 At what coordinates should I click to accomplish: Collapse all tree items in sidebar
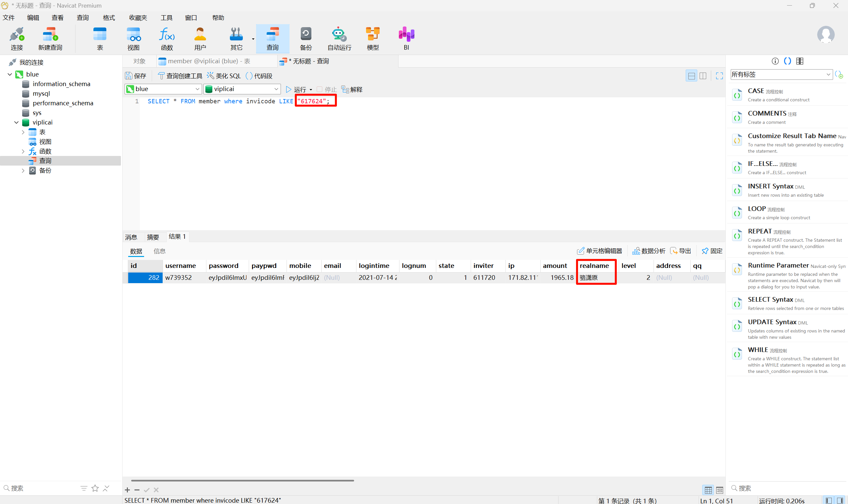106,488
